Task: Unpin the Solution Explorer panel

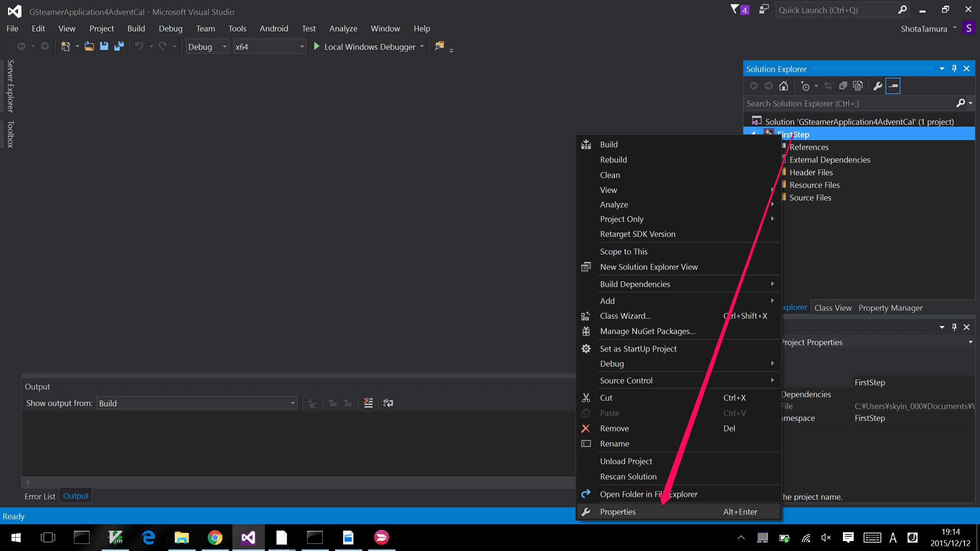Action: click(x=954, y=68)
